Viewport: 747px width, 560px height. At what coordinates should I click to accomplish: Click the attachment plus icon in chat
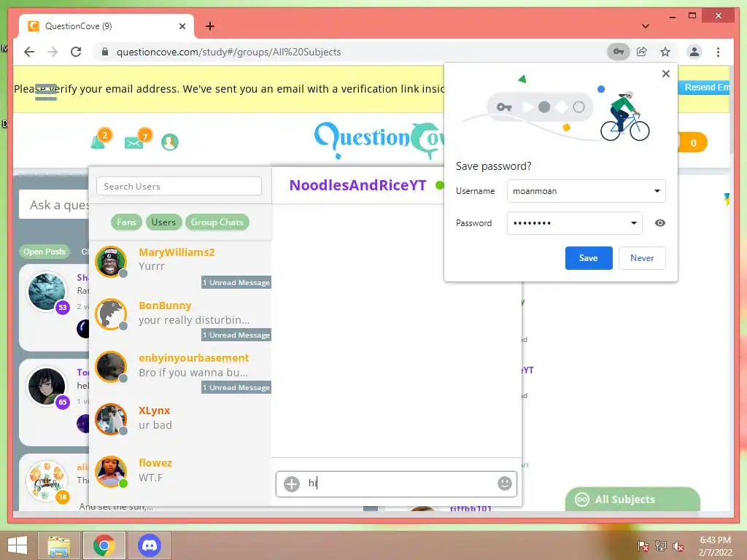point(292,484)
